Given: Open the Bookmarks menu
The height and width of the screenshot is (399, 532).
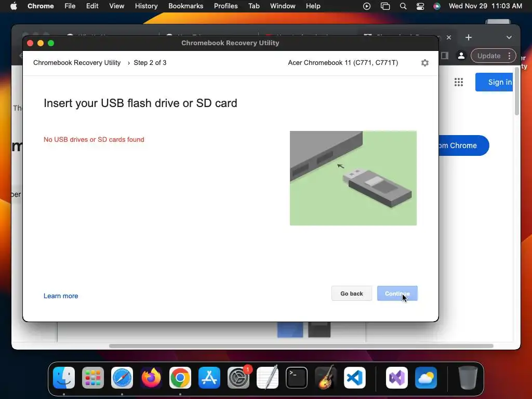Looking at the screenshot, I should coord(186,6).
